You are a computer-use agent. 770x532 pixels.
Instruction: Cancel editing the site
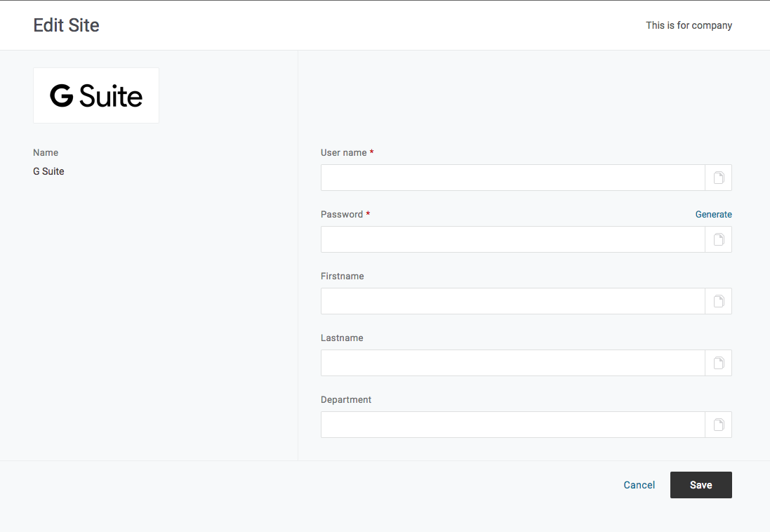coord(639,485)
